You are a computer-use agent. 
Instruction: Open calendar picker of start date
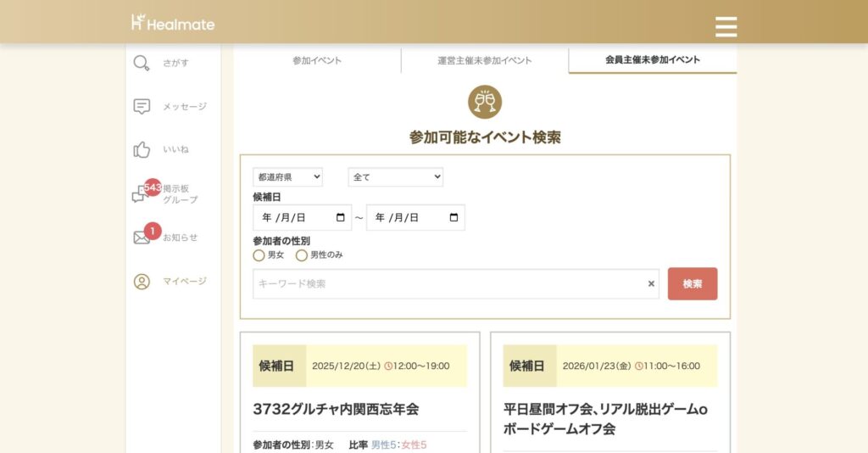pos(341,218)
